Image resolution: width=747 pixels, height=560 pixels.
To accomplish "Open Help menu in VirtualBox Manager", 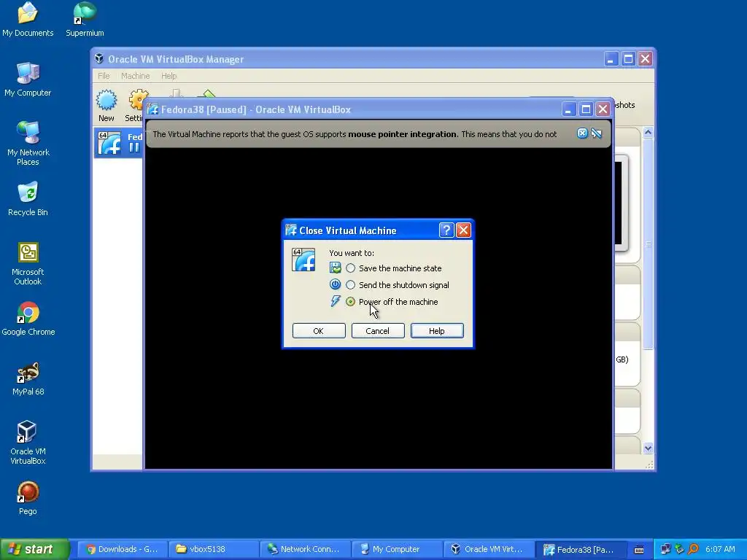I will pyautogui.click(x=169, y=76).
